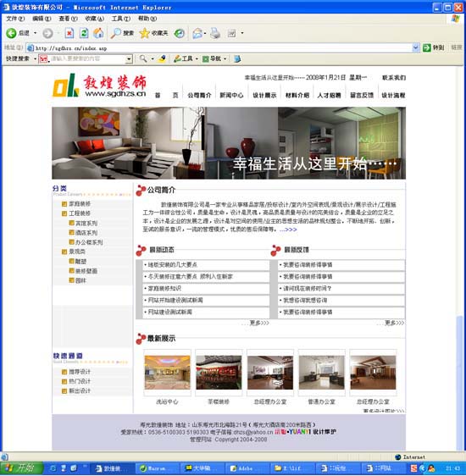Open the 查看 menu
Image resolution: width=466 pixels, height=476 pixels.
[68, 19]
